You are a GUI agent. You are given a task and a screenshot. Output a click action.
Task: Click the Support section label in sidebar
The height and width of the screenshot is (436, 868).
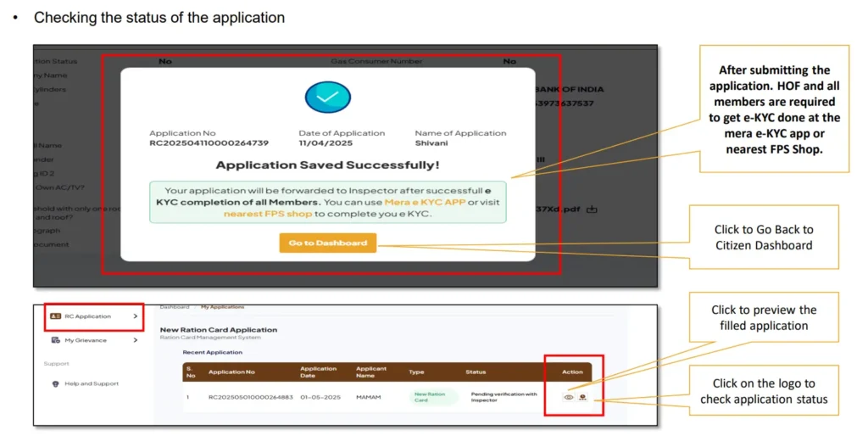[57, 363]
